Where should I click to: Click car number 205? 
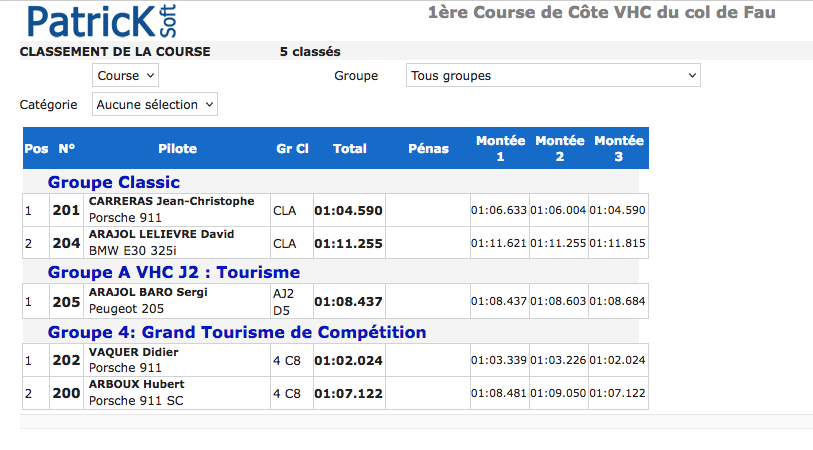(66, 302)
